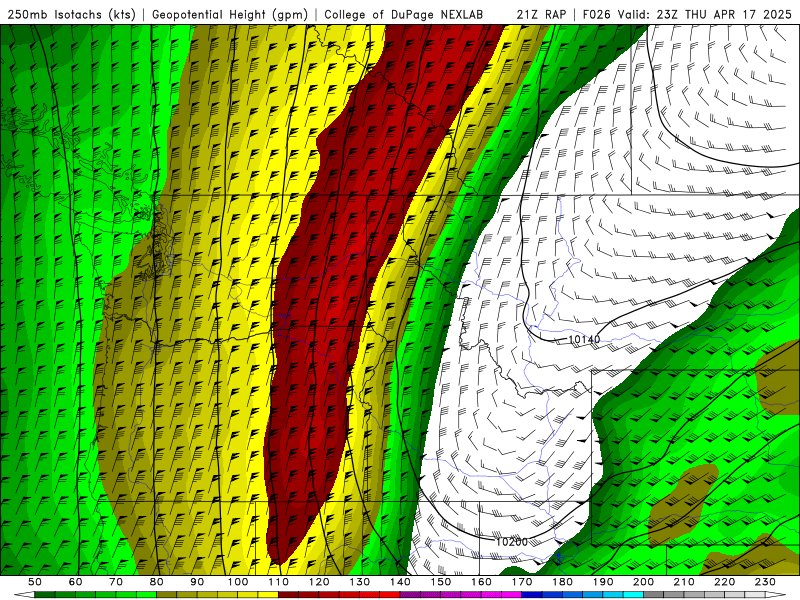The width and height of the screenshot is (800, 600).
Task: Click the "21Z RAP" model run label
Action: (541, 15)
